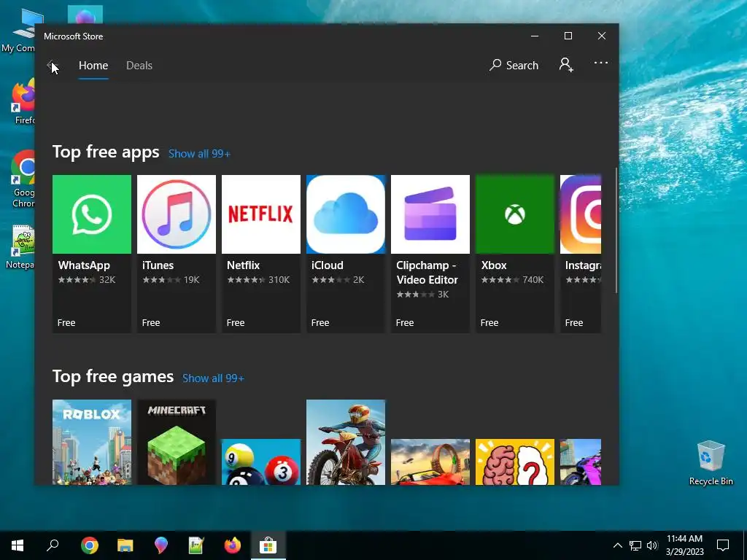Switch to the Deals tab
This screenshot has width=747, height=560.
coord(139,65)
